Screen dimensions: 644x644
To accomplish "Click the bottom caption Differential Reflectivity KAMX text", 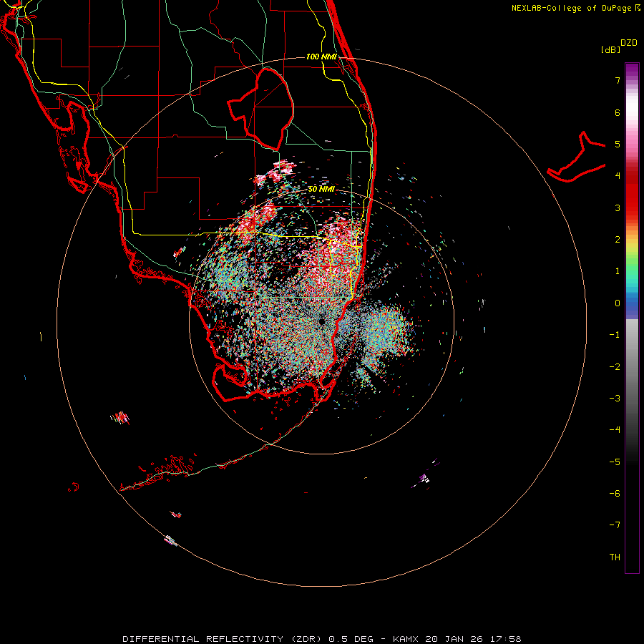I will click(x=321, y=639).
